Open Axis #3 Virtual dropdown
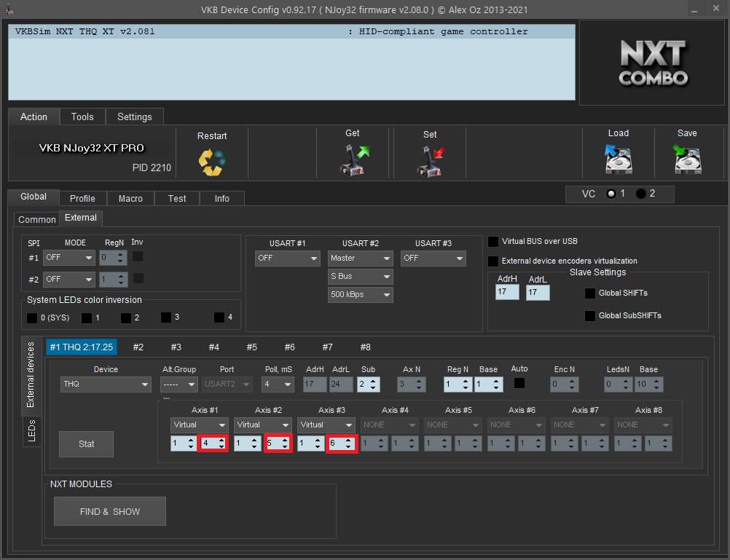 326,425
